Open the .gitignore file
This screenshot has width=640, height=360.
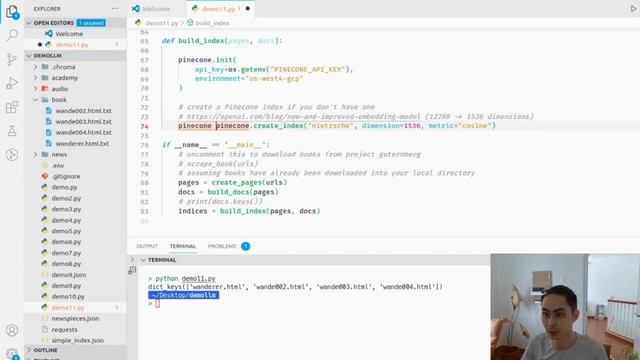point(66,176)
